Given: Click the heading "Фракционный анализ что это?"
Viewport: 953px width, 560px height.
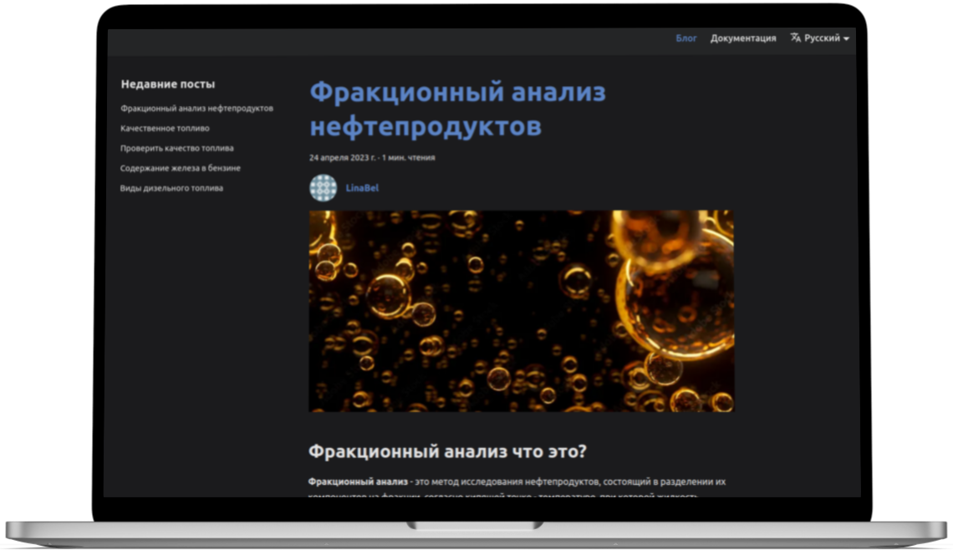Looking at the screenshot, I should pos(449,450).
